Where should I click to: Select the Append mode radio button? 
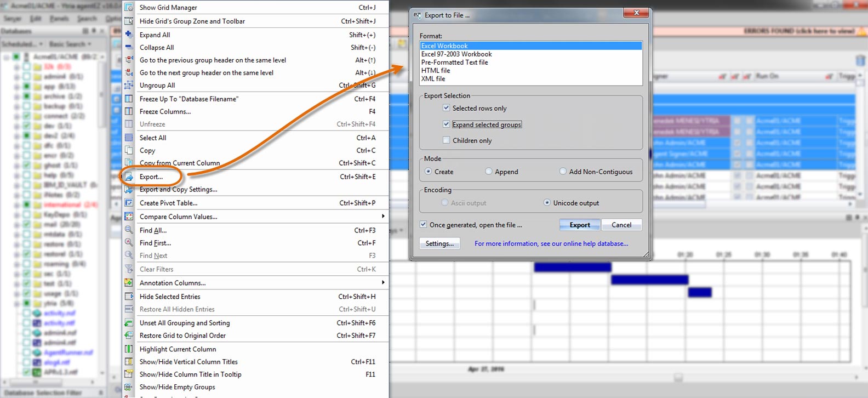tap(488, 172)
